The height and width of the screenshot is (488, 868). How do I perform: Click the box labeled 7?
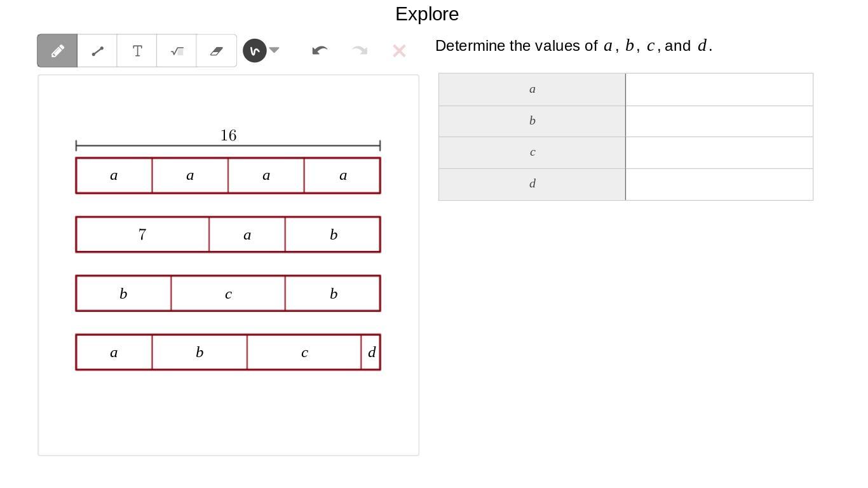pyautogui.click(x=142, y=234)
